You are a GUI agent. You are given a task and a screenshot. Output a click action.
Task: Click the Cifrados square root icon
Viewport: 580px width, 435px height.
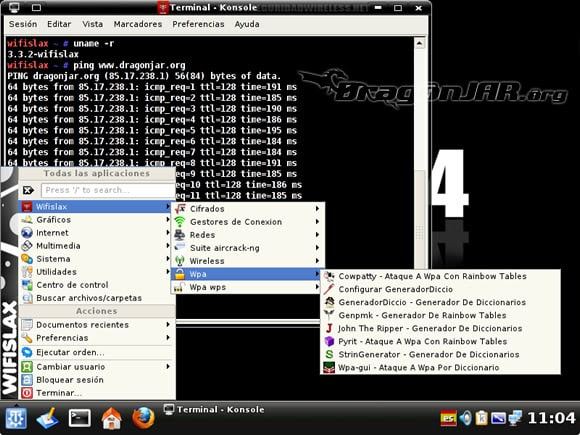[180, 209]
